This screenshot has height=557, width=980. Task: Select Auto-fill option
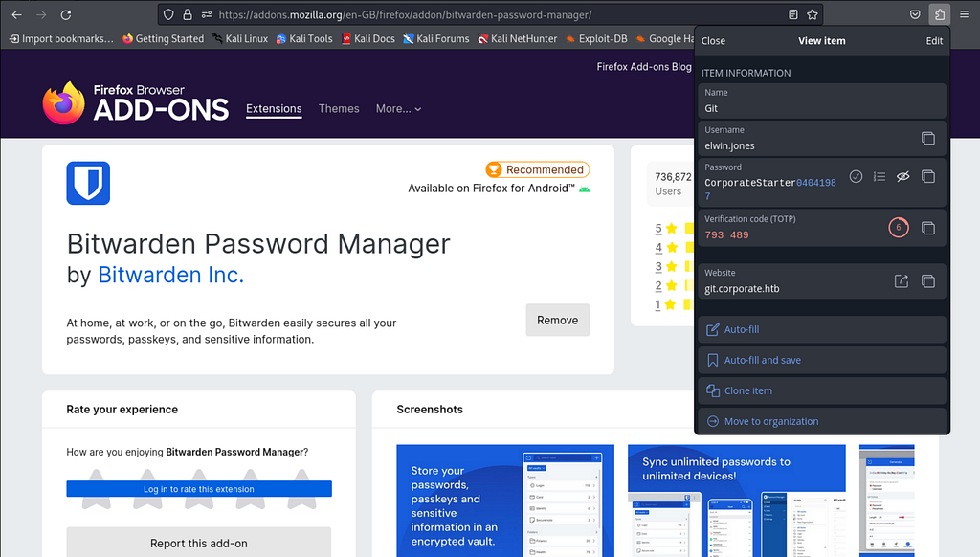coord(822,329)
